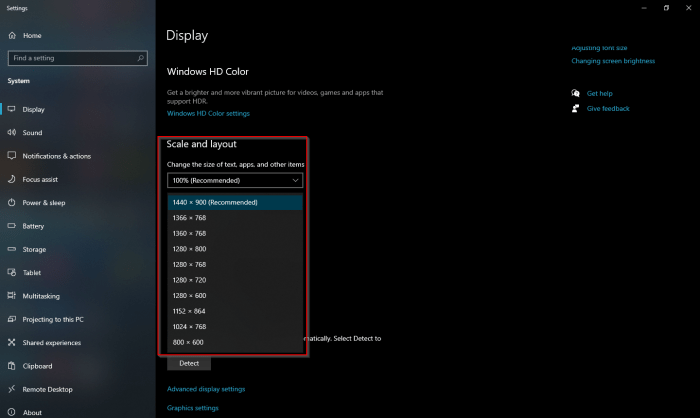Select 1280 × 600 from the list

point(235,296)
